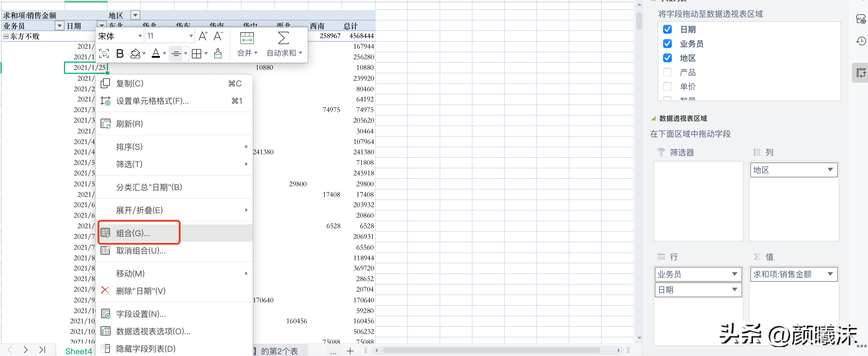This screenshot has height=356, width=868.
Task: Click red X icon for 删除"日期"(V)
Action: [x=106, y=290]
